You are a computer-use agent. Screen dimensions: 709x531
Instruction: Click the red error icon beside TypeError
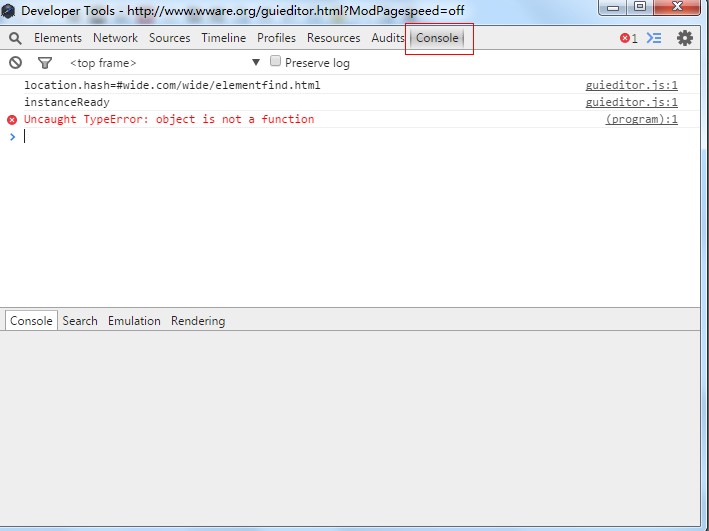pyautogui.click(x=12, y=120)
